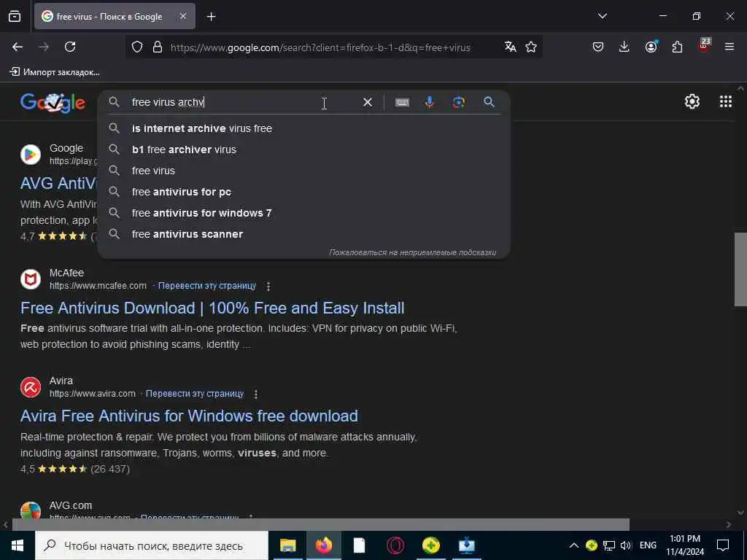The height and width of the screenshot is (560, 747).
Task: Reload the current page
Action: pyautogui.click(x=70, y=47)
